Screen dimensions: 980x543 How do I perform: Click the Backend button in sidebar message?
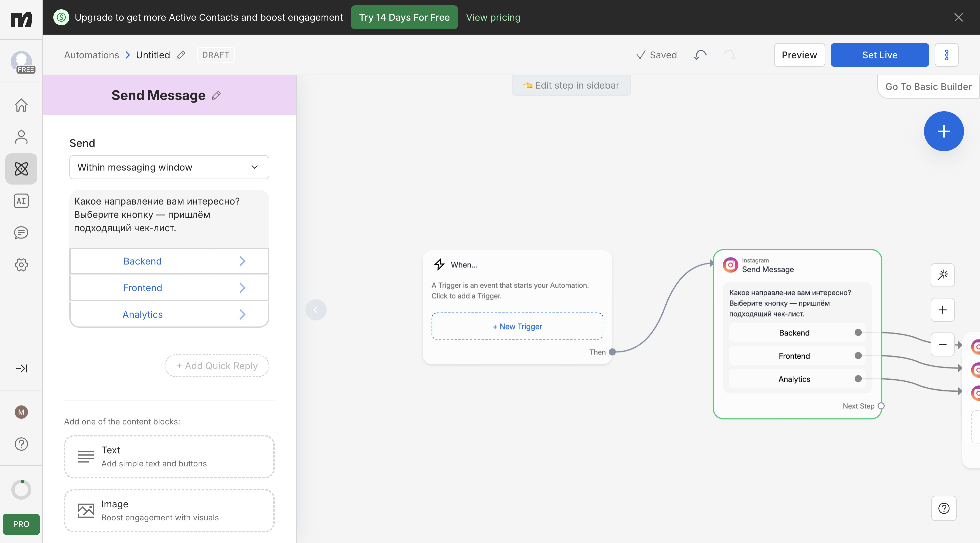(x=143, y=261)
